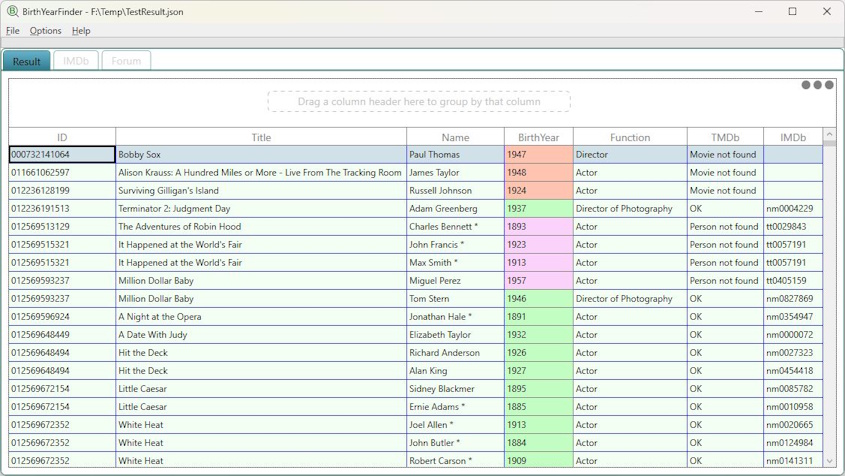Sort by the Title column header

pos(261,137)
